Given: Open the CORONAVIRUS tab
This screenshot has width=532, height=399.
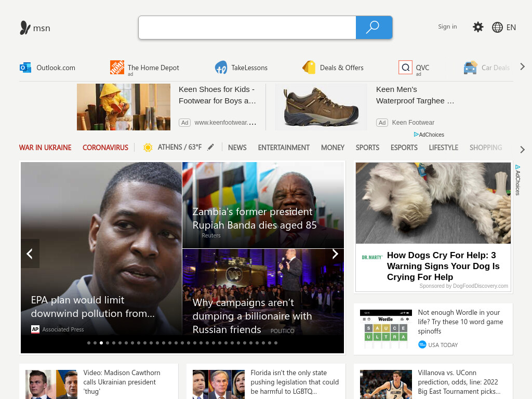Looking at the screenshot, I should pos(105,148).
